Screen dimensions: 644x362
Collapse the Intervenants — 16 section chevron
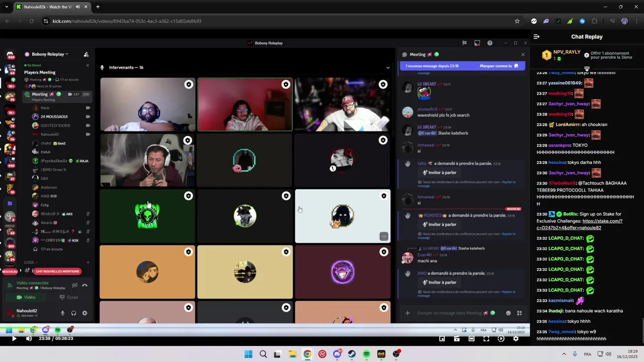[387, 67]
